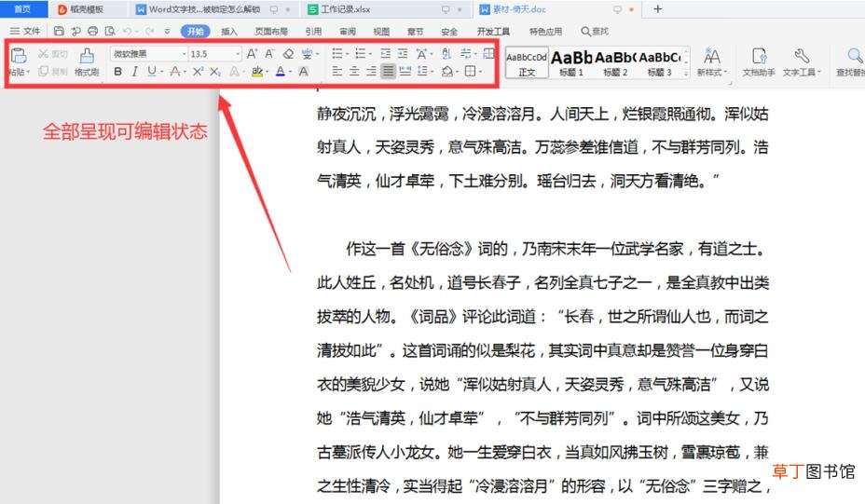Expand the borders dropdown arrow
The width and height of the screenshot is (865, 504).
pyautogui.click(x=480, y=72)
